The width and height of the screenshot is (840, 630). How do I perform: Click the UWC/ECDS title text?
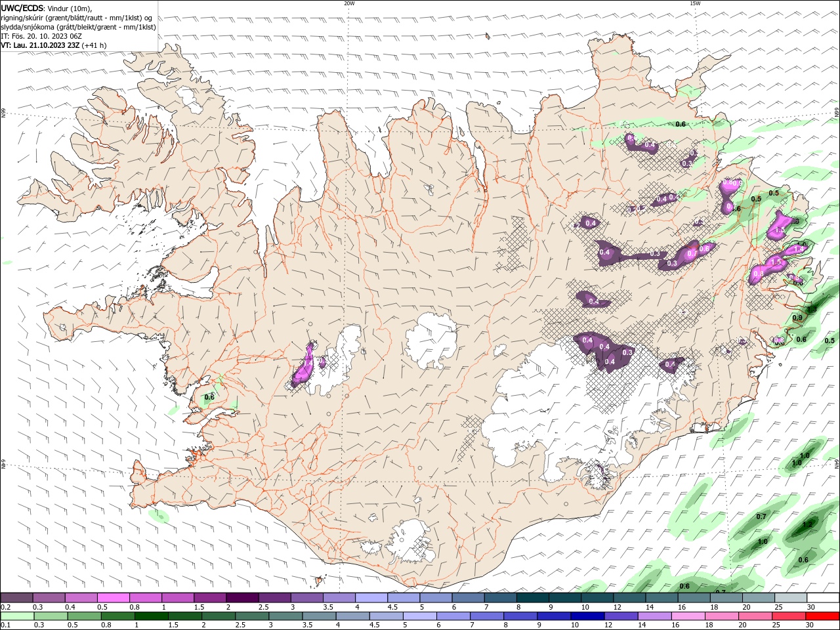coord(22,8)
